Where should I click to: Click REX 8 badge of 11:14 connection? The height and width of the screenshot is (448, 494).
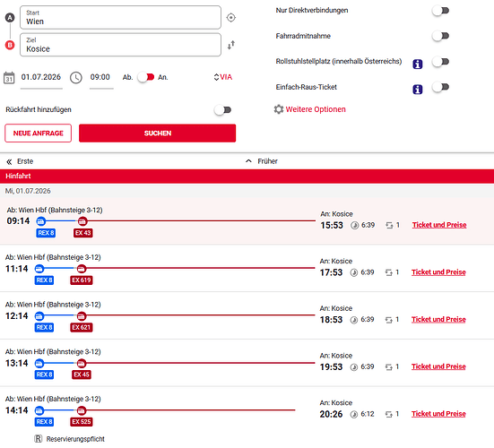pyautogui.click(x=44, y=280)
